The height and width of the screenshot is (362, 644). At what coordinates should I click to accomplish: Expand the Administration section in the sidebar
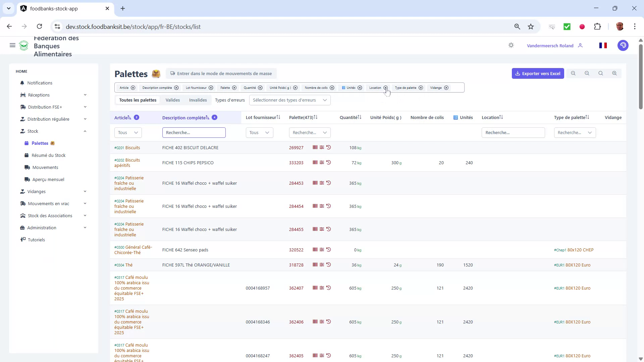tap(42, 228)
